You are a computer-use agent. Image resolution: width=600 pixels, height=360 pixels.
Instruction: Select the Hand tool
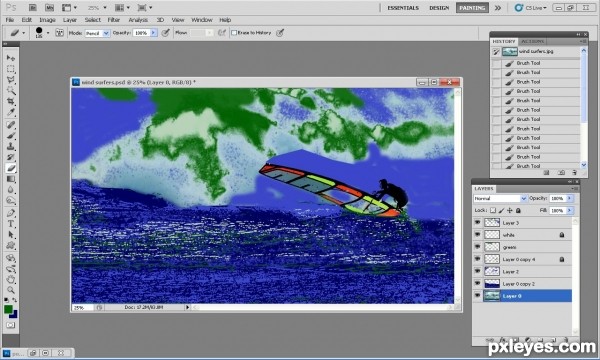click(11, 279)
